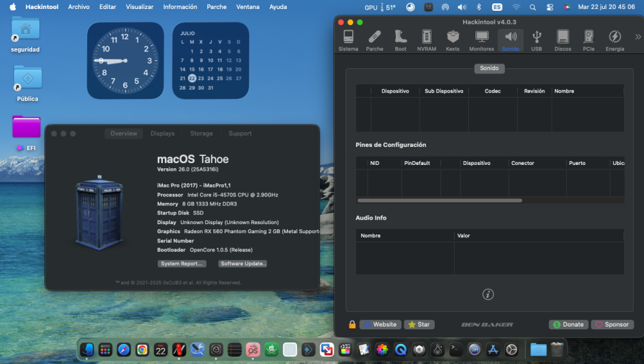
Task: Expand the Hackintool toolbar overflow chevron
Action: pyautogui.click(x=638, y=37)
